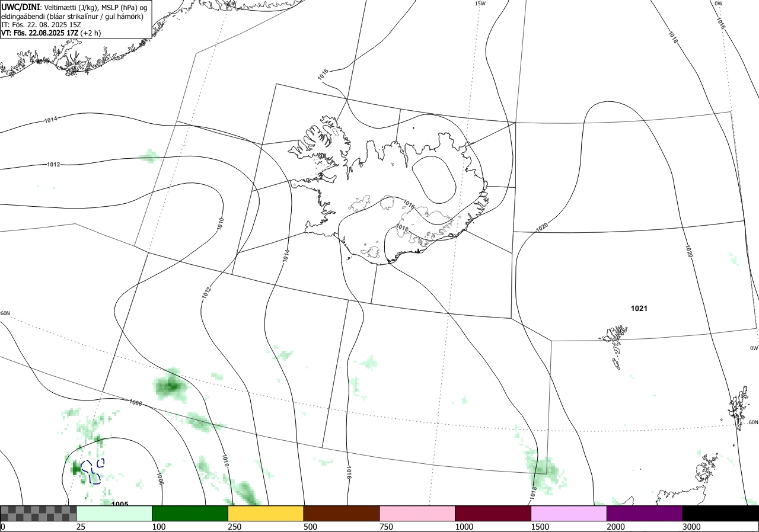Select the 'IT: Fös. 22. 08. 2025 15Z' line

coord(40,24)
